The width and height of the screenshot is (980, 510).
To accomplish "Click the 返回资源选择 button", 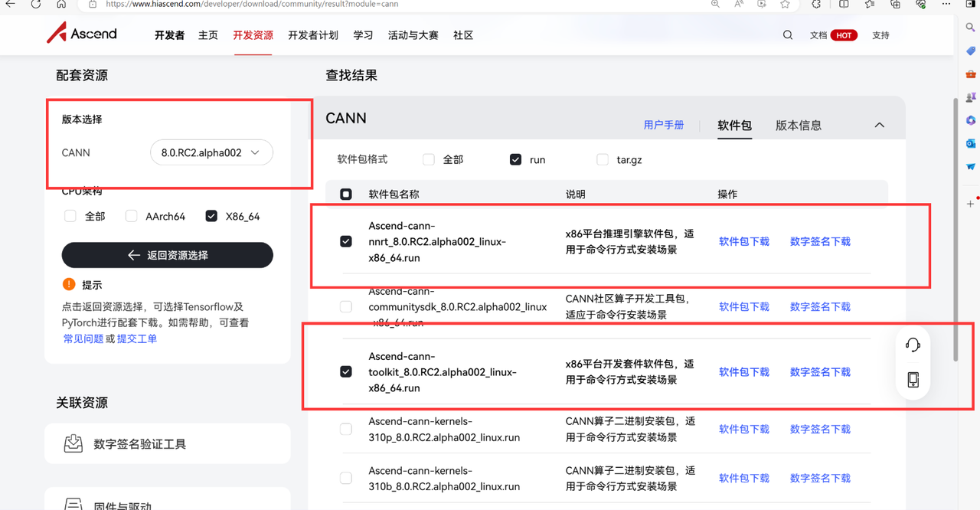I will (168, 255).
